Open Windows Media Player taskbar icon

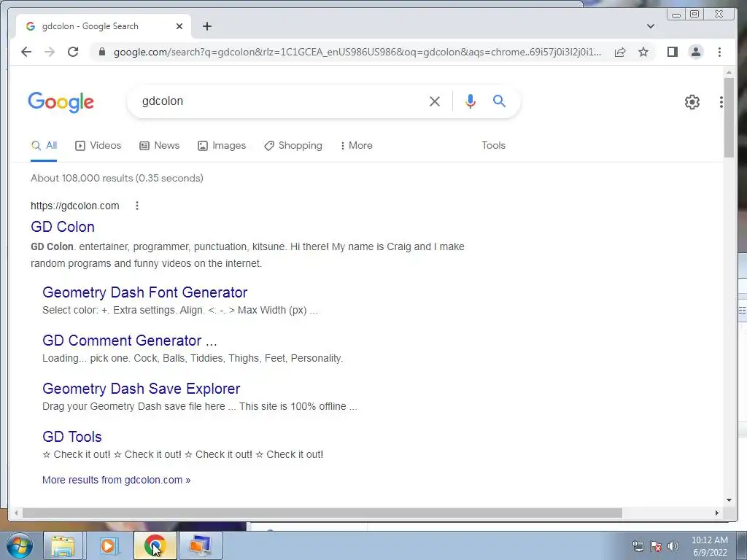108,545
